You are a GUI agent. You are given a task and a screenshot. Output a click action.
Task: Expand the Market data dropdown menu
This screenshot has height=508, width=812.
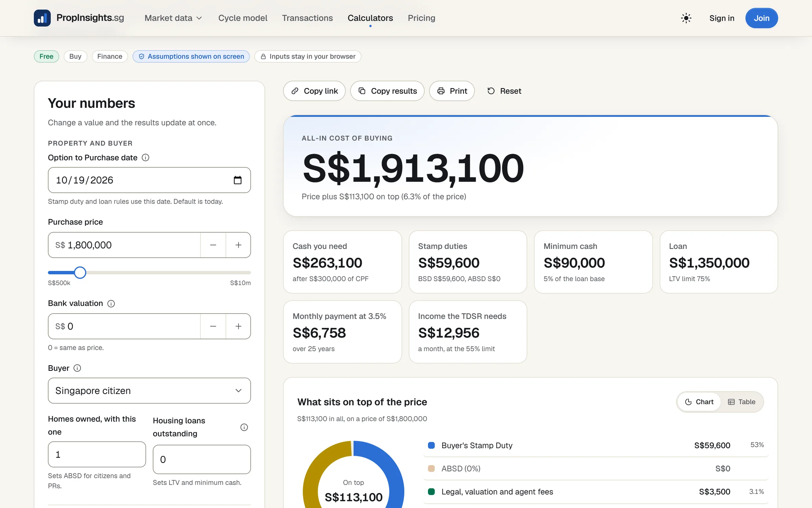[173, 18]
